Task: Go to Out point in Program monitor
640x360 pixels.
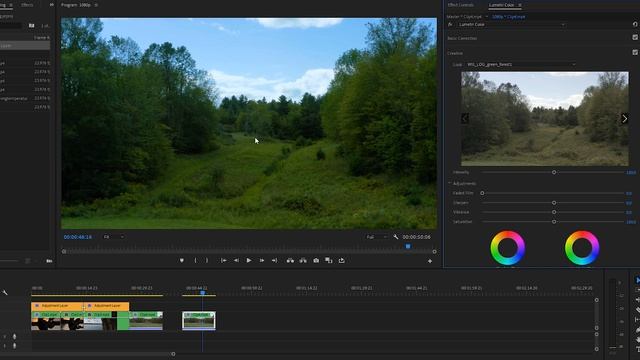Action: 274,260
